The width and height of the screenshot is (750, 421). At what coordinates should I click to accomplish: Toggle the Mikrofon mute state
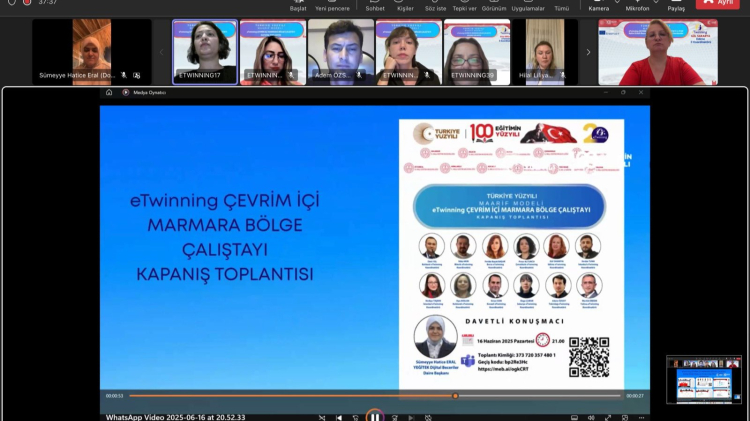pos(637,6)
